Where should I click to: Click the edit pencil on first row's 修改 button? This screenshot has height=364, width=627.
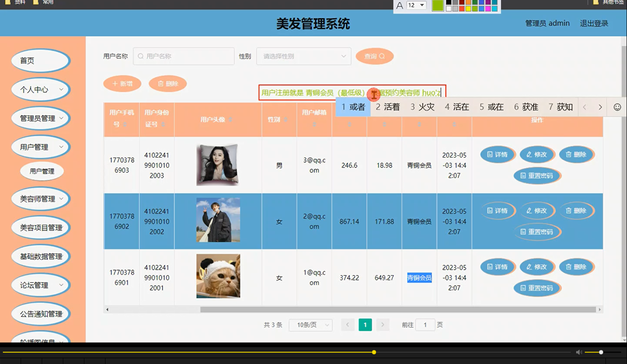pyautogui.click(x=529, y=154)
